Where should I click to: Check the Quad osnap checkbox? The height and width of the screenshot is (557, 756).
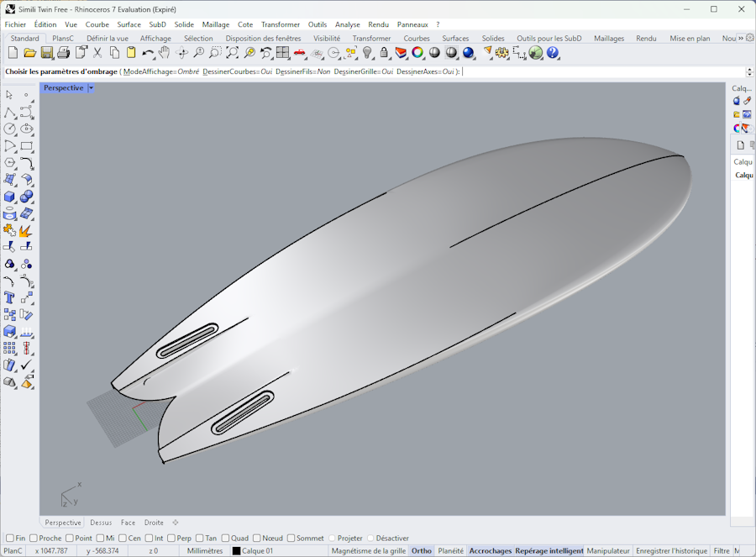[226, 539]
